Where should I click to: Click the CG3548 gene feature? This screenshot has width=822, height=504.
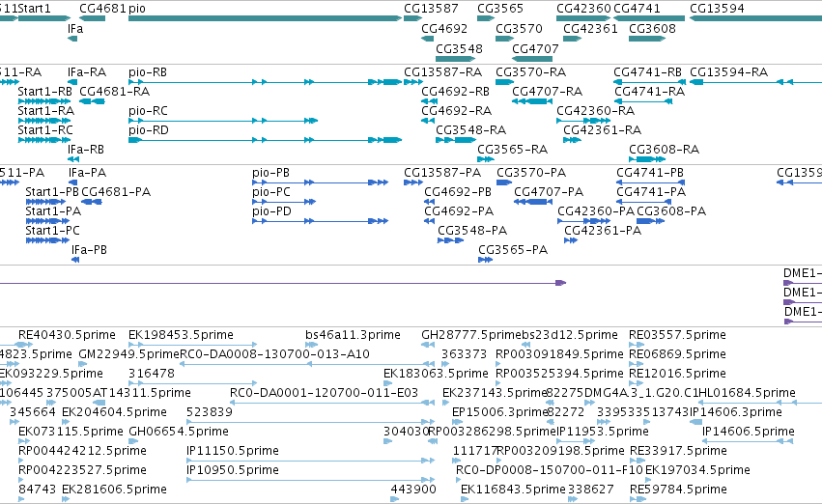[456, 59]
